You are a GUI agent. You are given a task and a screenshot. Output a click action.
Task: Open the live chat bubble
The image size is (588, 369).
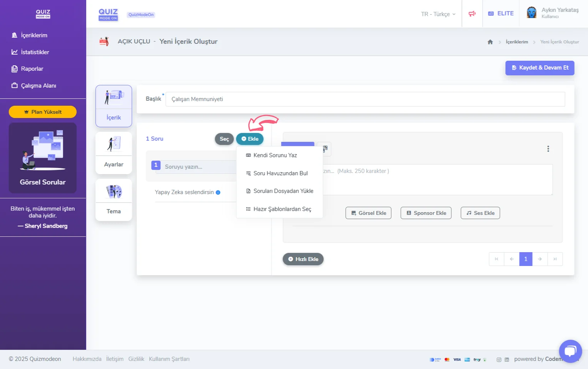[x=570, y=351]
